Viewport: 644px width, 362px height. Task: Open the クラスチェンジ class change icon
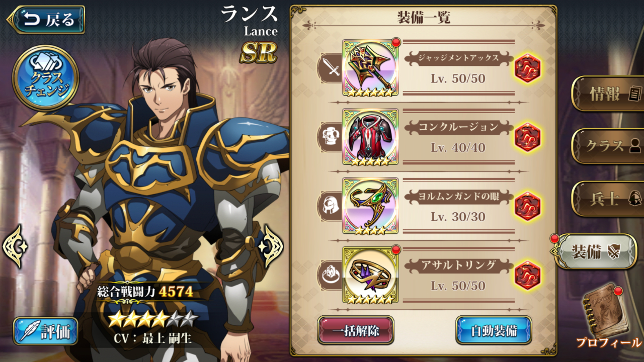click(45, 78)
